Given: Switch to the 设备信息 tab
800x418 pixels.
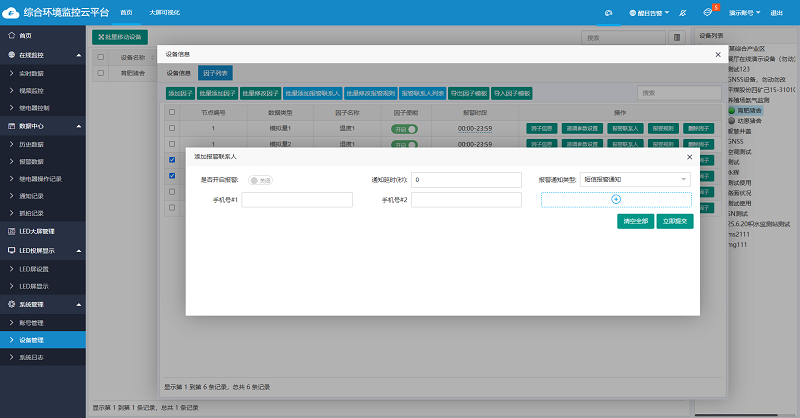Looking at the screenshot, I should (178, 73).
